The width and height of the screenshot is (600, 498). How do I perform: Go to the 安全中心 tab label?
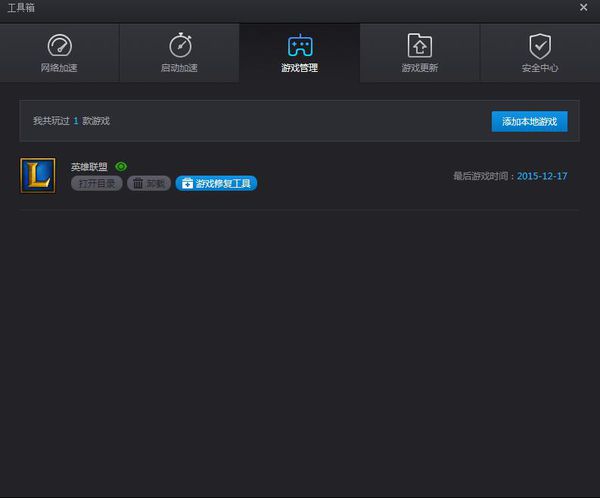(x=540, y=68)
